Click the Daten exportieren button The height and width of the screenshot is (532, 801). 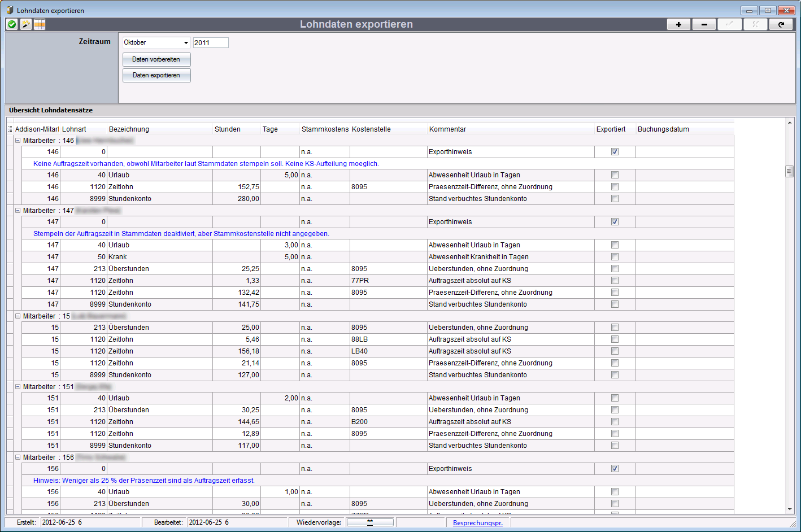(x=156, y=75)
